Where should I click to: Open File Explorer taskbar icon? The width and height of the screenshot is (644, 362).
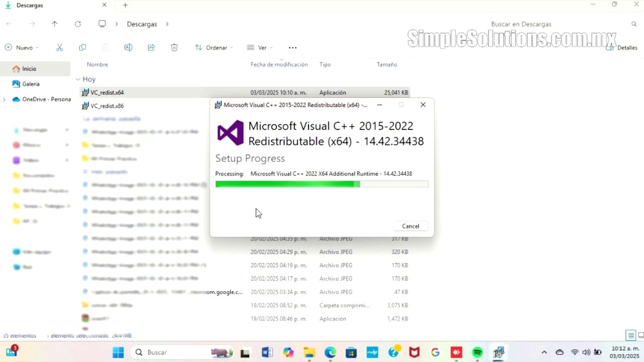[x=309, y=352]
